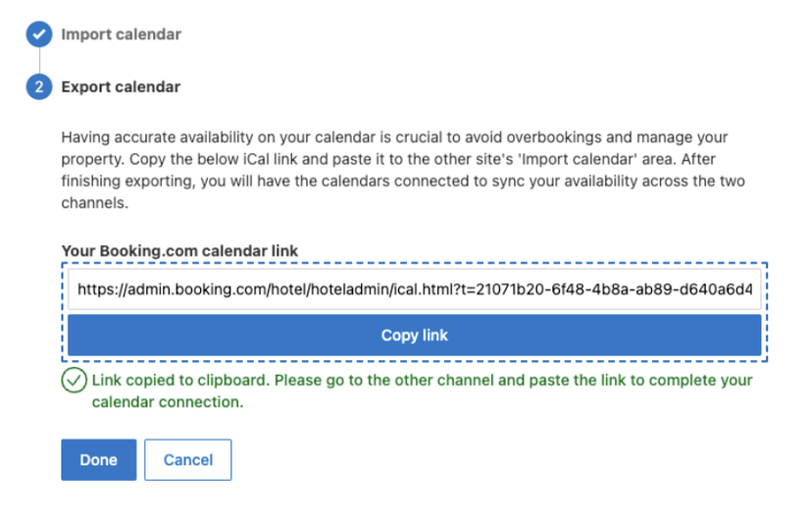Viewport: 812px width, 521px height.
Task: Click the blue checkmark icon beside Import calendar
Action: coord(39,34)
